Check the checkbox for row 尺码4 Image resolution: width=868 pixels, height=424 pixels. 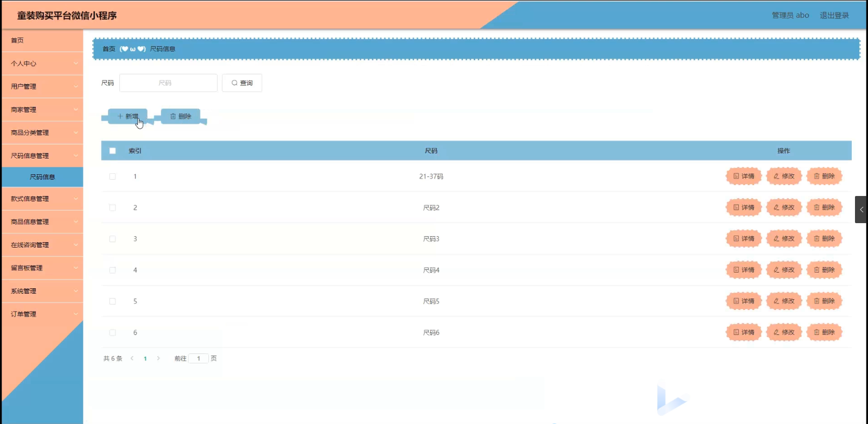coord(112,270)
